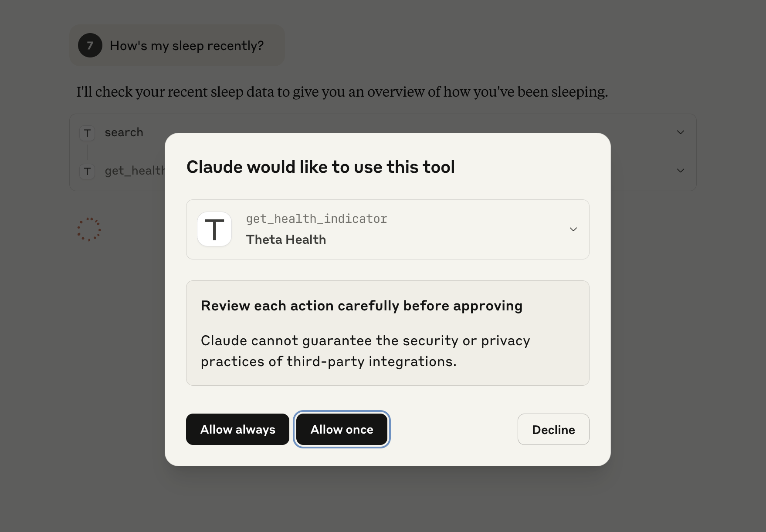Viewport: 766px width, 532px height.
Task: Click the review warning panel
Action: coord(387,333)
